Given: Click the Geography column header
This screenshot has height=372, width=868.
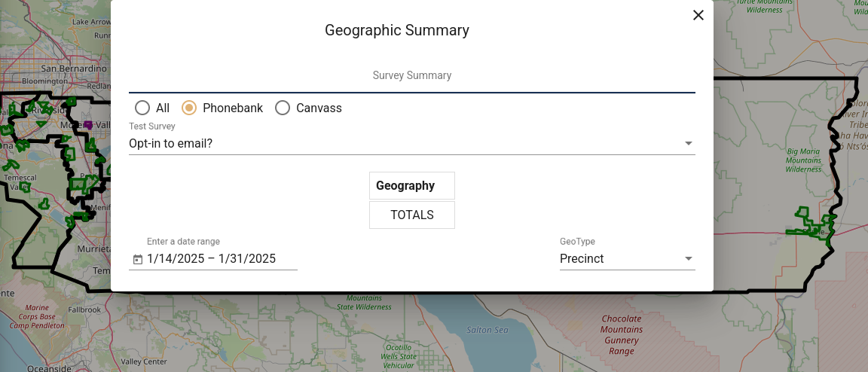Looking at the screenshot, I should [x=412, y=185].
